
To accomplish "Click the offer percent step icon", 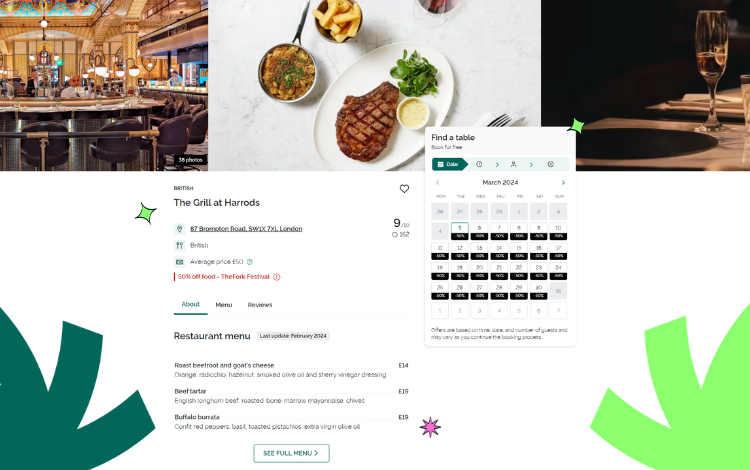I will [551, 164].
